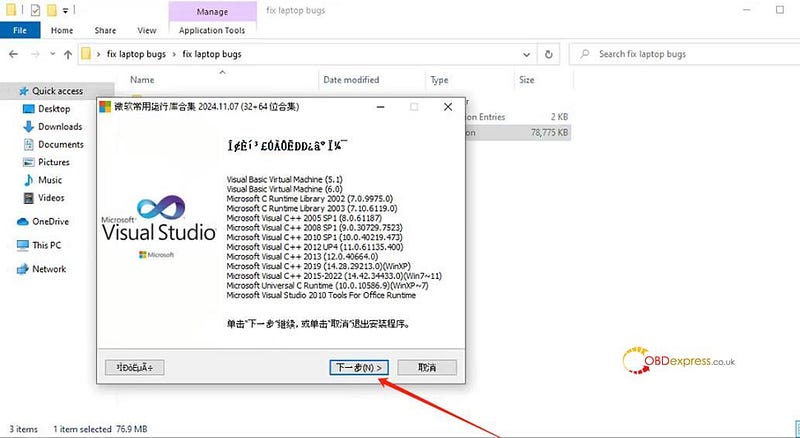The image size is (800, 438).
Task: Select Quick access in the navigation pane
Action: coord(57,91)
